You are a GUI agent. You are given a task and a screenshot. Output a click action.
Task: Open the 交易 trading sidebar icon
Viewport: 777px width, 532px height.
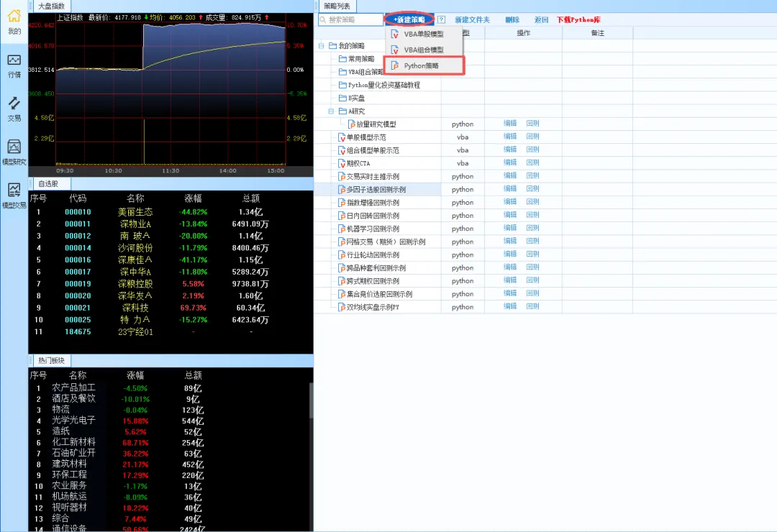[14, 109]
